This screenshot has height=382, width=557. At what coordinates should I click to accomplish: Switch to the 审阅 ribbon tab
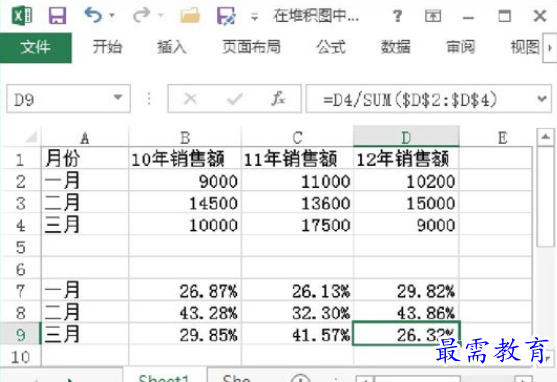click(x=460, y=47)
